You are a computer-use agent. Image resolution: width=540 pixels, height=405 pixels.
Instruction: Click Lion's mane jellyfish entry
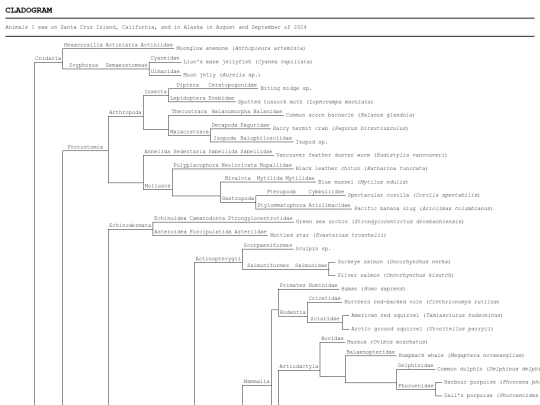[248, 62]
